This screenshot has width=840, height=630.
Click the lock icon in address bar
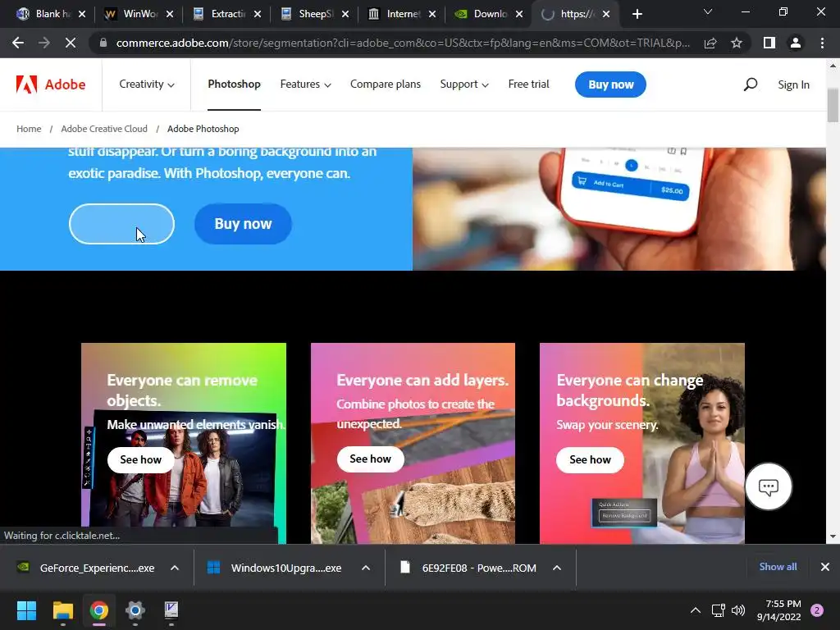click(103, 43)
